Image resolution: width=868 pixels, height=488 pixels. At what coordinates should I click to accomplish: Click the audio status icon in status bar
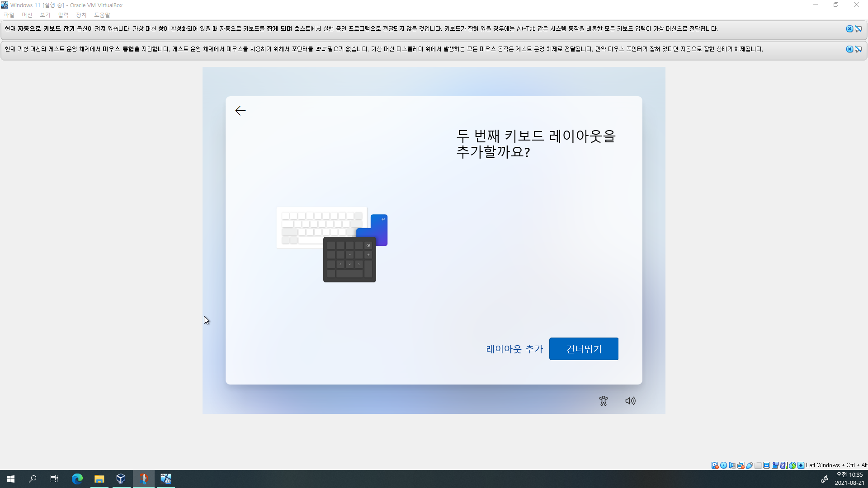click(732, 465)
